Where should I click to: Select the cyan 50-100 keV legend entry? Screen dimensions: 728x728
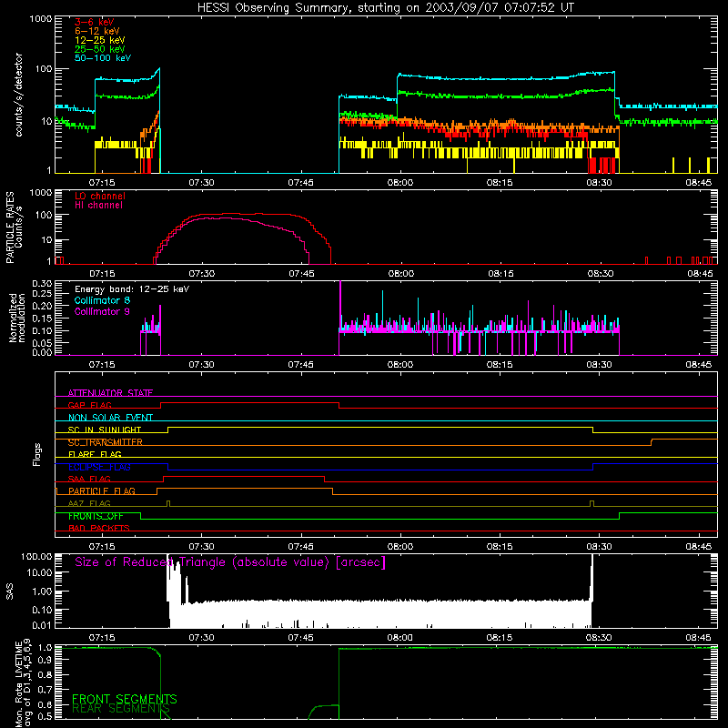(x=103, y=58)
